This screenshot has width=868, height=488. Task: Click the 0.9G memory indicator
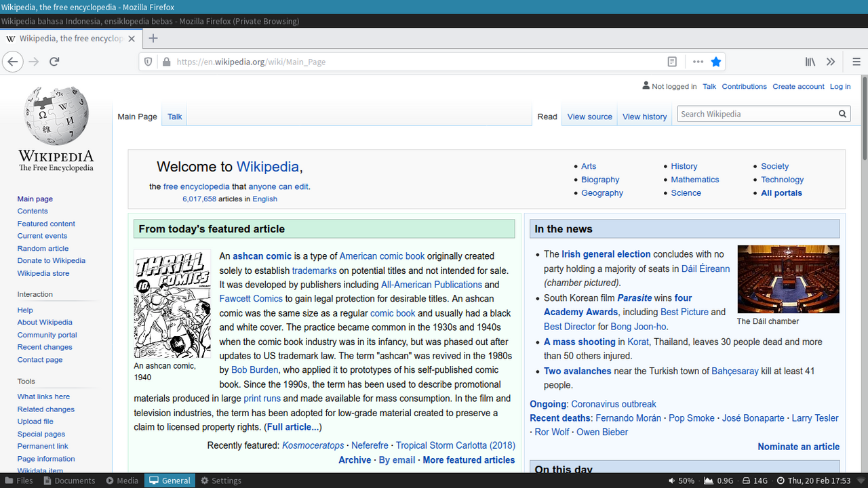click(719, 481)
